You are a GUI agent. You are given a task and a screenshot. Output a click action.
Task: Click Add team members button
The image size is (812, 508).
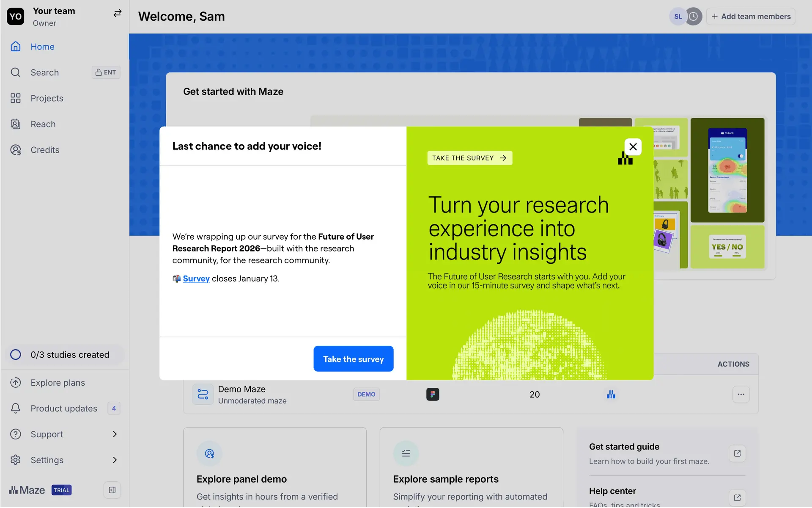tap(751, 17)
